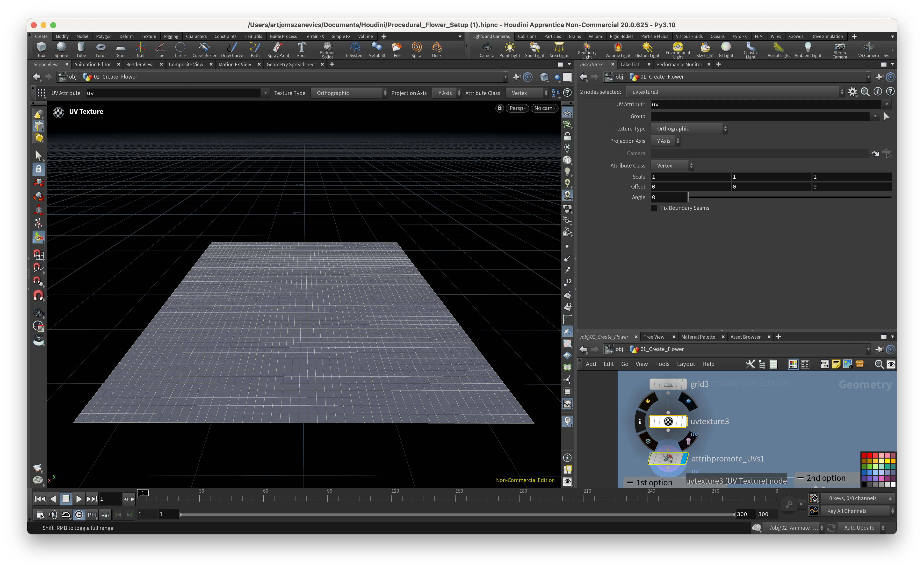The height and width of the screenshot is (570, 924).
Task: Expand the Persp viewport menu
Action: [x=517, y=108]
